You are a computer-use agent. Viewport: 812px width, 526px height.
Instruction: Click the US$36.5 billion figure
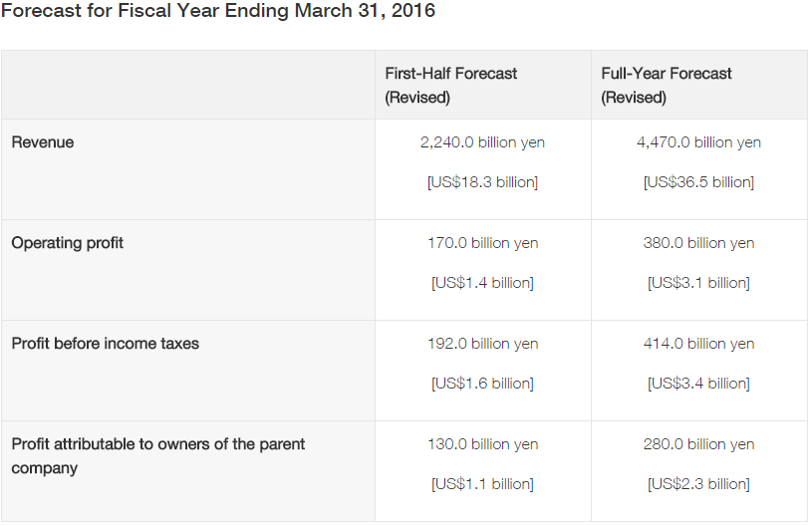point(698,182)
